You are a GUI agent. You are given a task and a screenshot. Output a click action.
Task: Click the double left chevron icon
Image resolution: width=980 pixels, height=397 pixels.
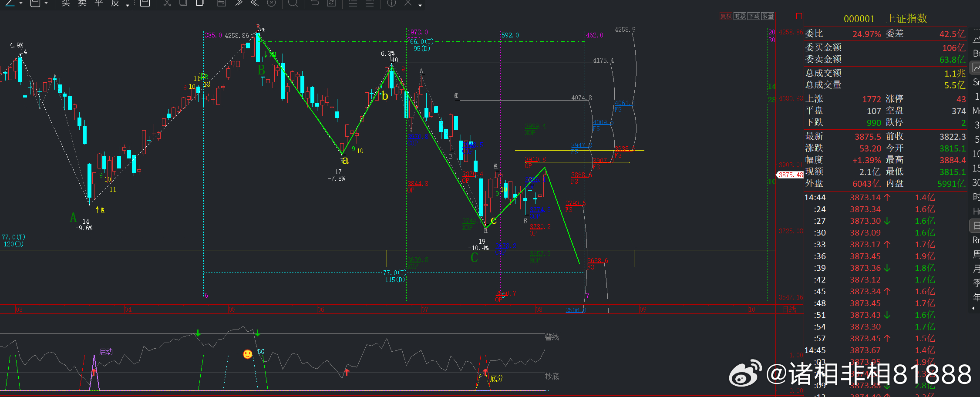point(255,3)
